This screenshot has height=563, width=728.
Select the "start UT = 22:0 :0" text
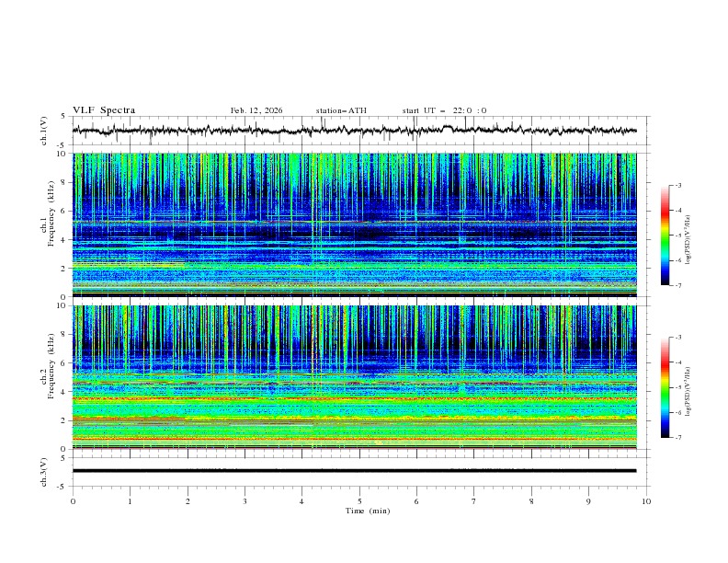coord(444,110)
